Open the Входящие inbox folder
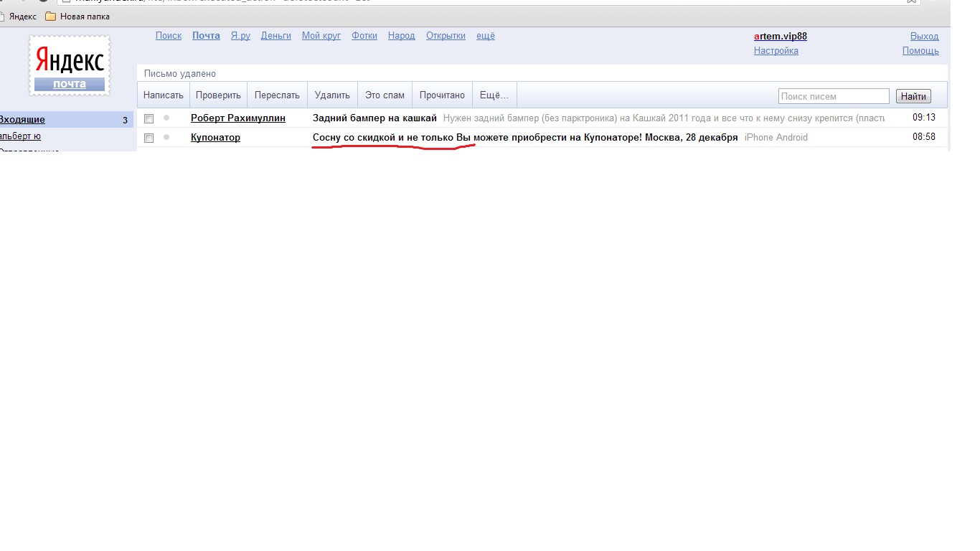 pos(22,120)
